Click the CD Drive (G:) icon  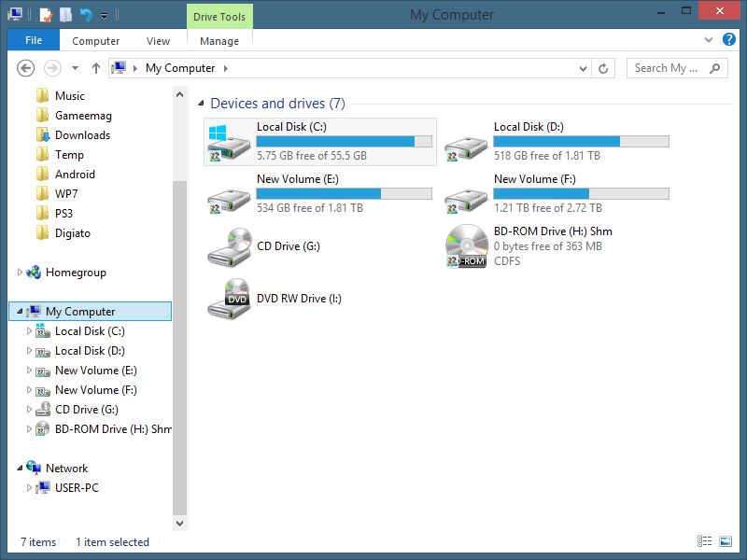tap(229, 246)
